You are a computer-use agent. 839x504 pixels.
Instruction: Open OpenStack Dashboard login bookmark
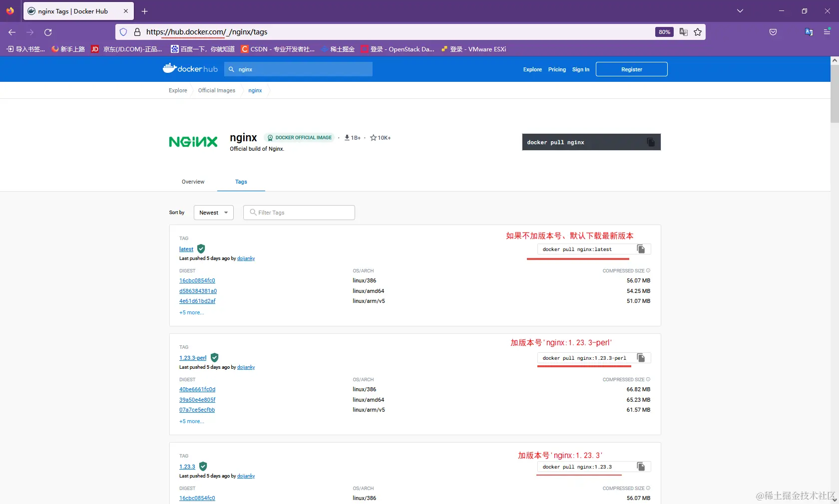(x=398, y=49)
